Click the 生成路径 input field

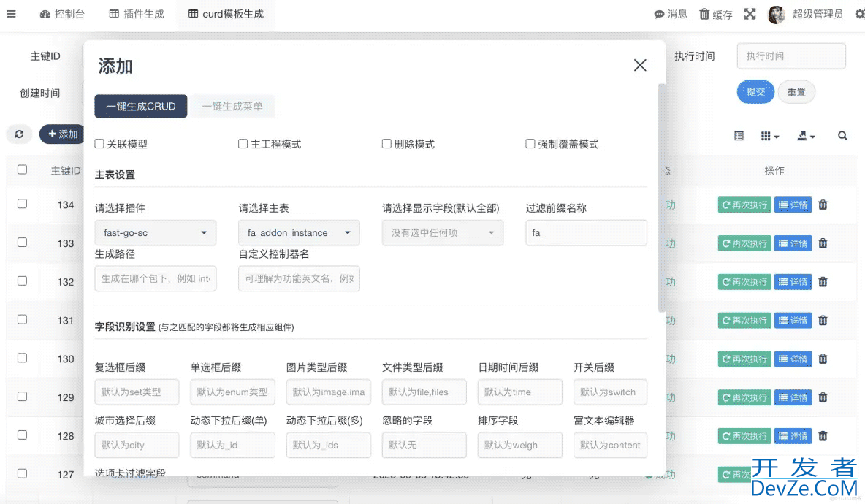(156, 278)
